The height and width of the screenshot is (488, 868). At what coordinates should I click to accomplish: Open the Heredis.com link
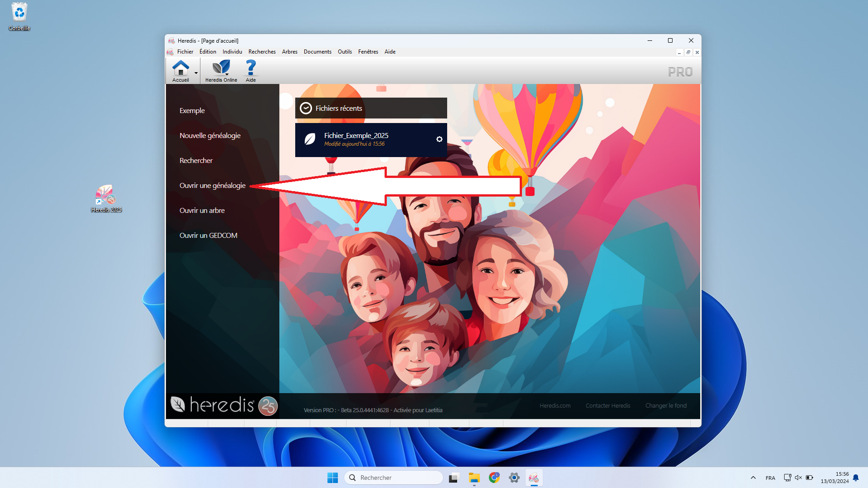coord(555,406)
